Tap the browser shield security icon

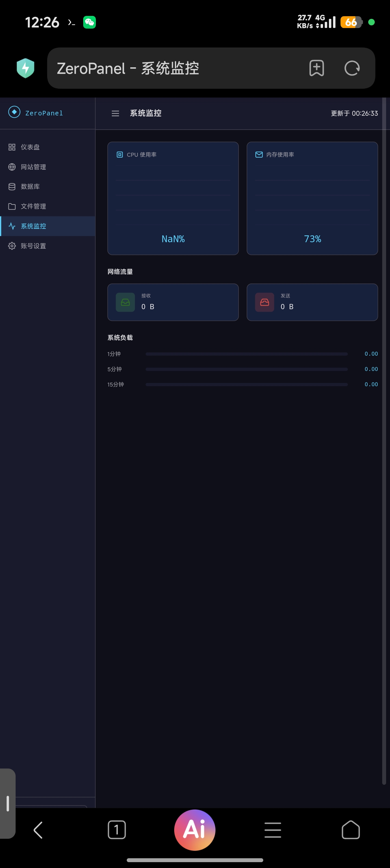(26, 68)
